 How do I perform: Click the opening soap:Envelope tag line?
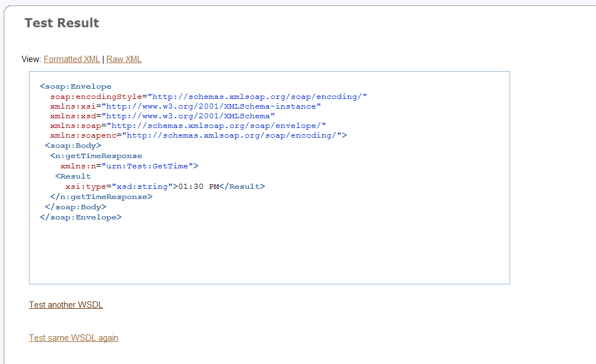point(76,86)
